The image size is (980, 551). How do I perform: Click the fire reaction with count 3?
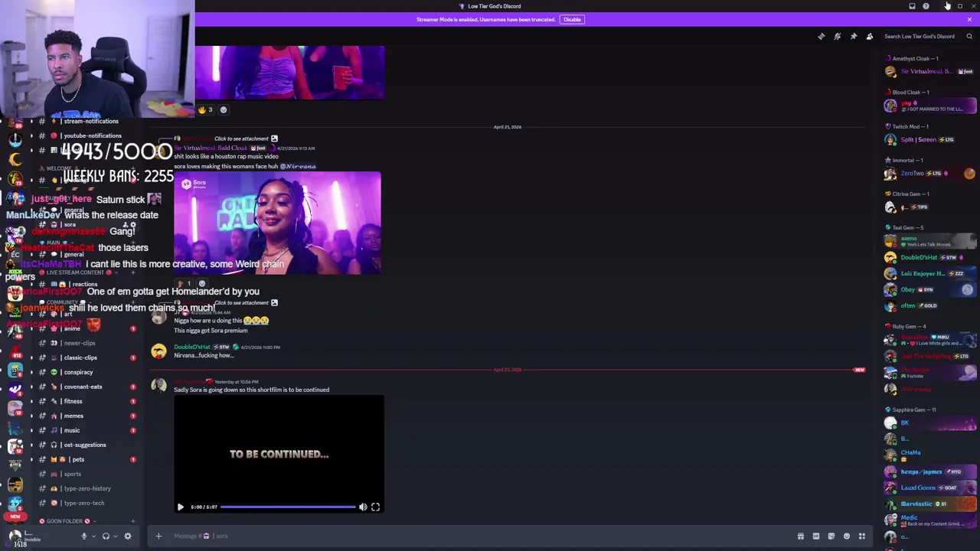coord(206,109)
